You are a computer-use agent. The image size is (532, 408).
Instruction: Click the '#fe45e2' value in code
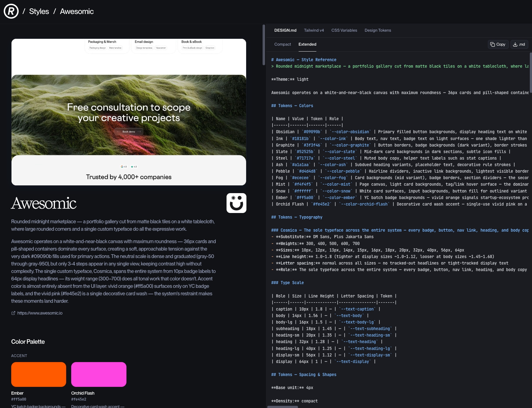321,204
